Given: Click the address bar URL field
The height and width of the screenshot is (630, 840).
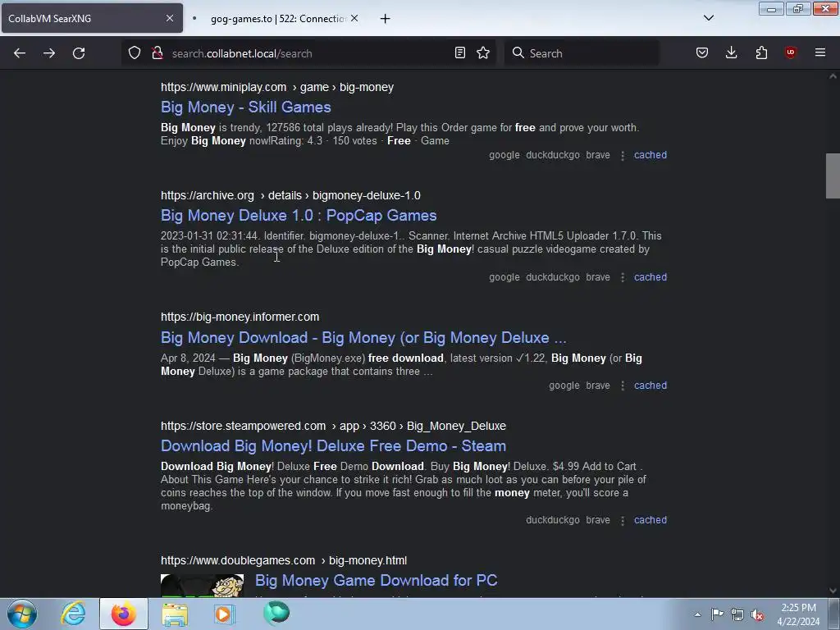Looking at the screenshot, I should click(308, 53).
